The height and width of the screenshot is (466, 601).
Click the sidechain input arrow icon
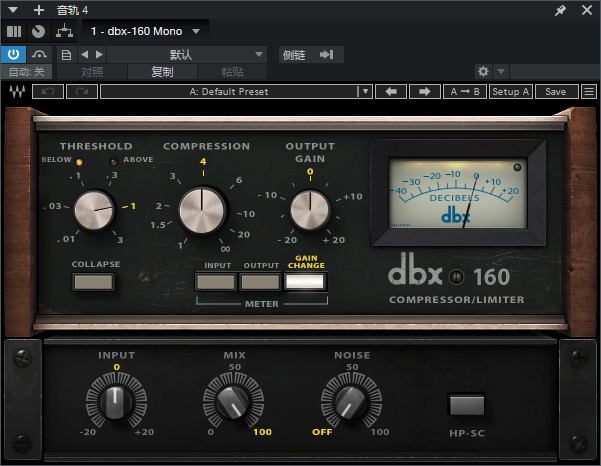pyautogui.click(x=327, y=55)
